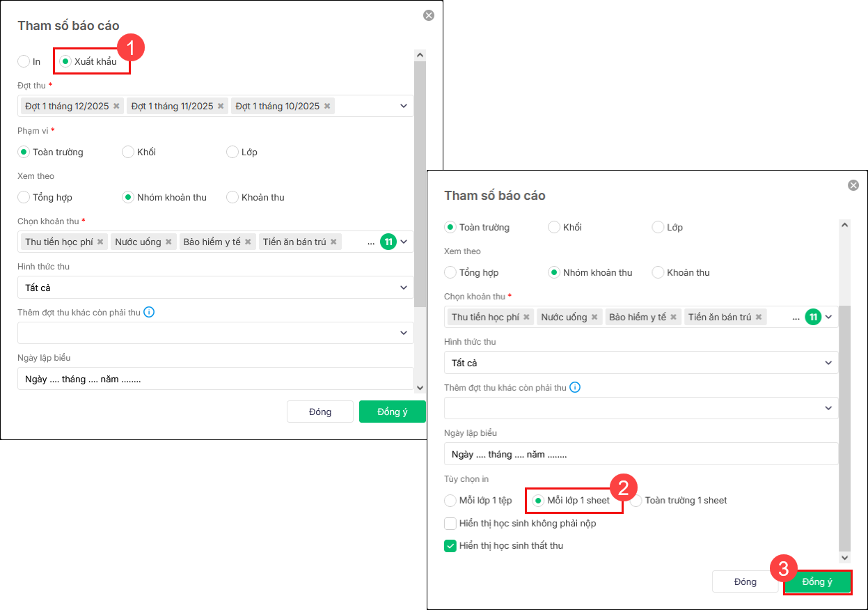The height and width of the screenshot is (610, 868).
Task: Choose 'Khối' scope in left dialog
Action: tap(128, 152)
